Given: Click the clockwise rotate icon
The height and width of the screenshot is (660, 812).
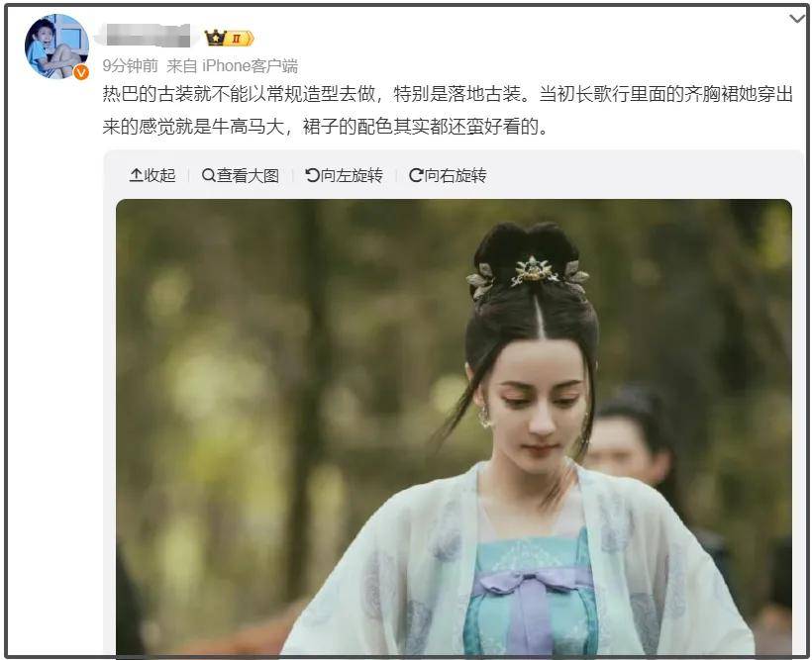Looking at the screenshot, I should pyautogui.click(x=416, y=175).
